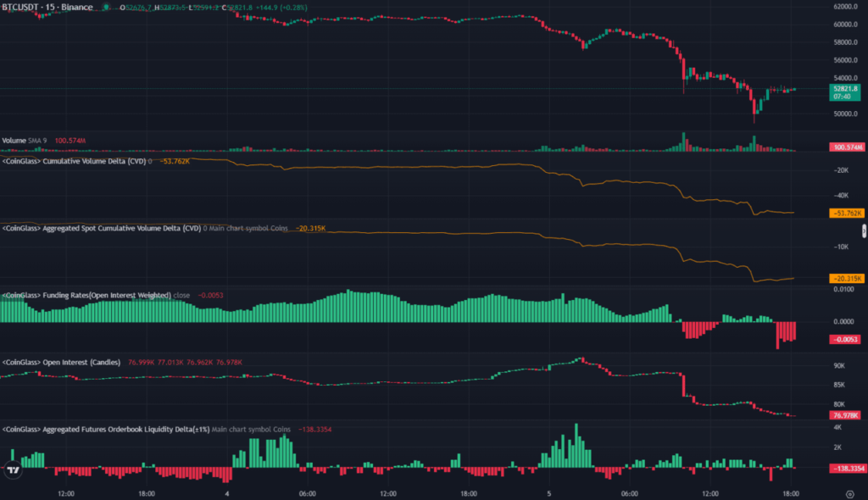Click the green market status dot beside Binance

pyautogui.click(x=106, y=7)
